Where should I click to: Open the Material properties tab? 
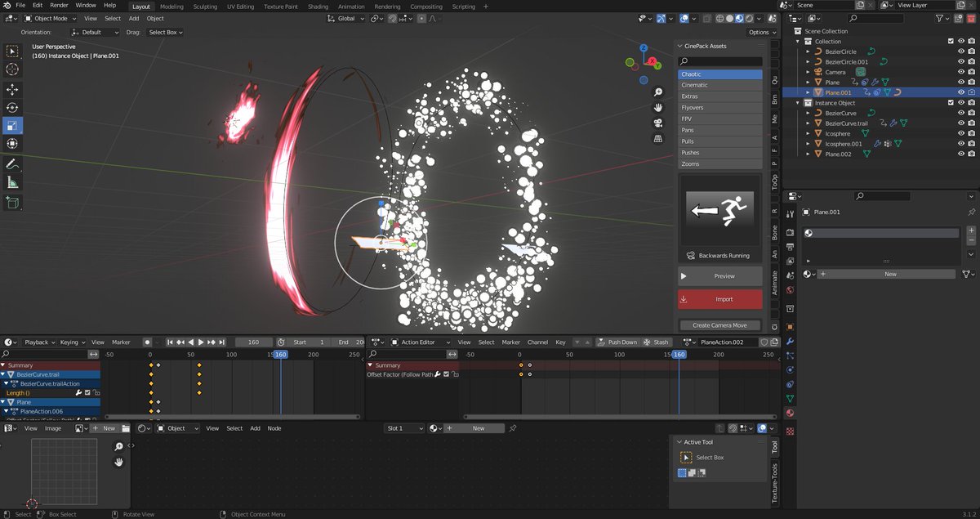point(790,413)
